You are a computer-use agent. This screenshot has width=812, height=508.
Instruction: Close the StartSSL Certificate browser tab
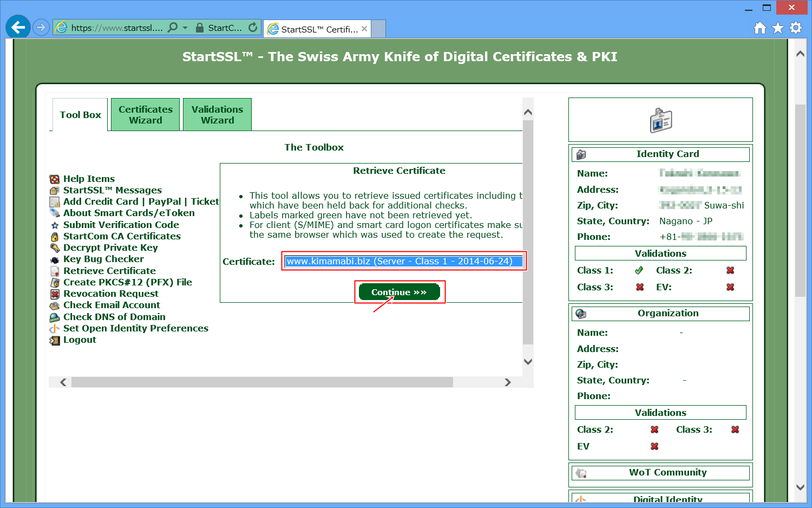point(364,29)
